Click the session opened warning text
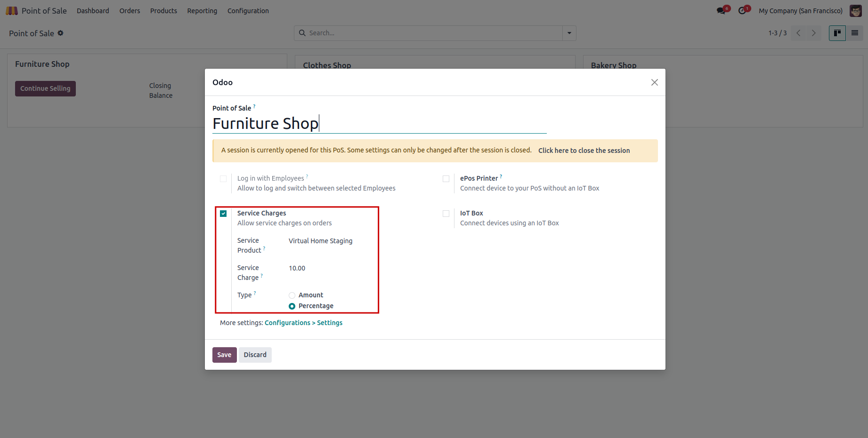The image size is (868, 438). tap(376, 150)
